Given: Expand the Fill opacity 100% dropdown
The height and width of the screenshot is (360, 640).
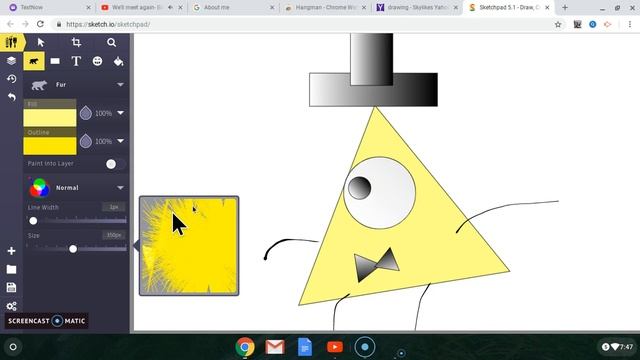Looking at the screenshot, I should click(120, 113).
